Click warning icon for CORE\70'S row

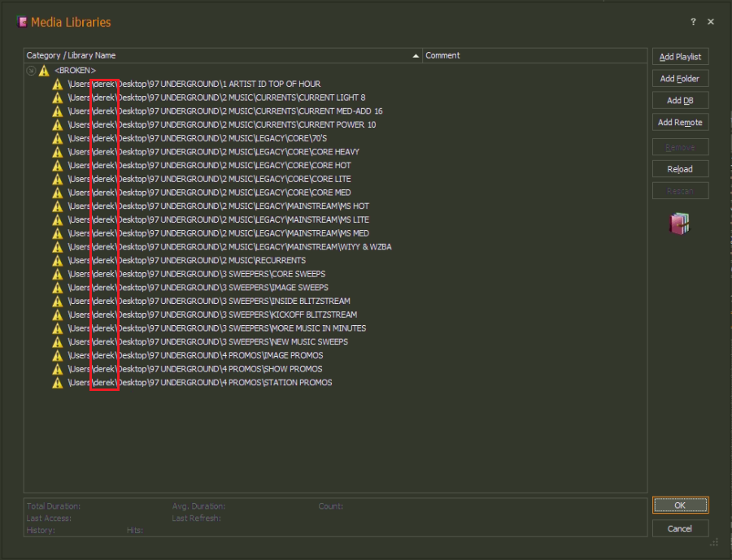tap(58, 138)
